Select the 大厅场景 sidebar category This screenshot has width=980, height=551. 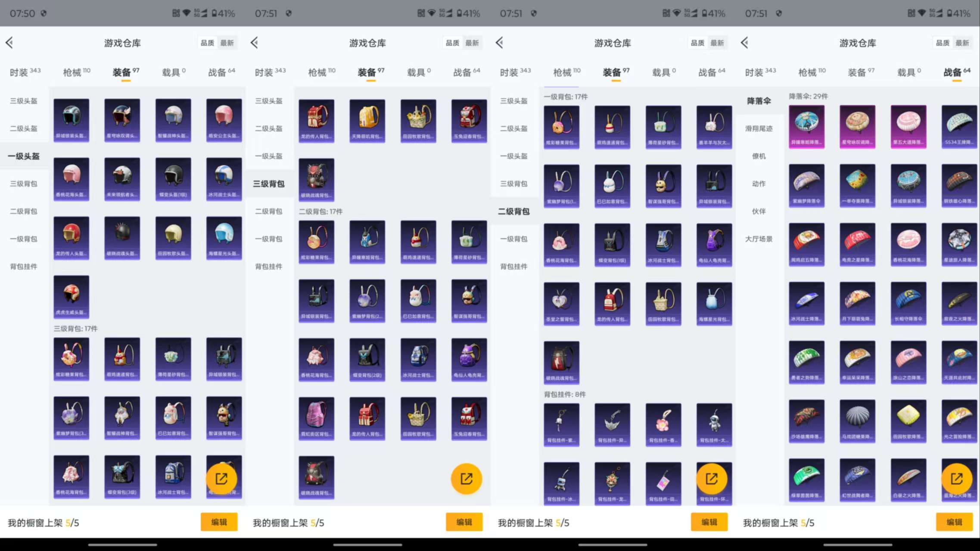click(759, 239)
